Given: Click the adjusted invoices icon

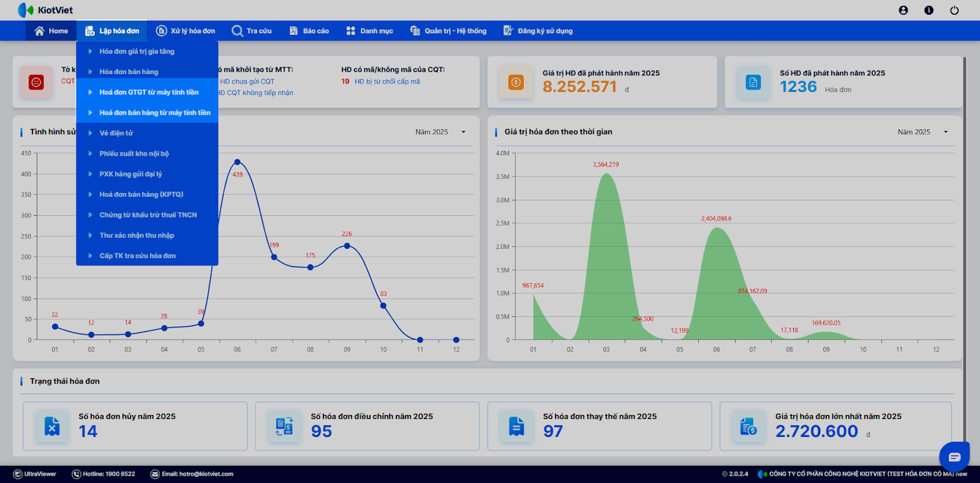Looking at the screenshot, I should 284,426.
